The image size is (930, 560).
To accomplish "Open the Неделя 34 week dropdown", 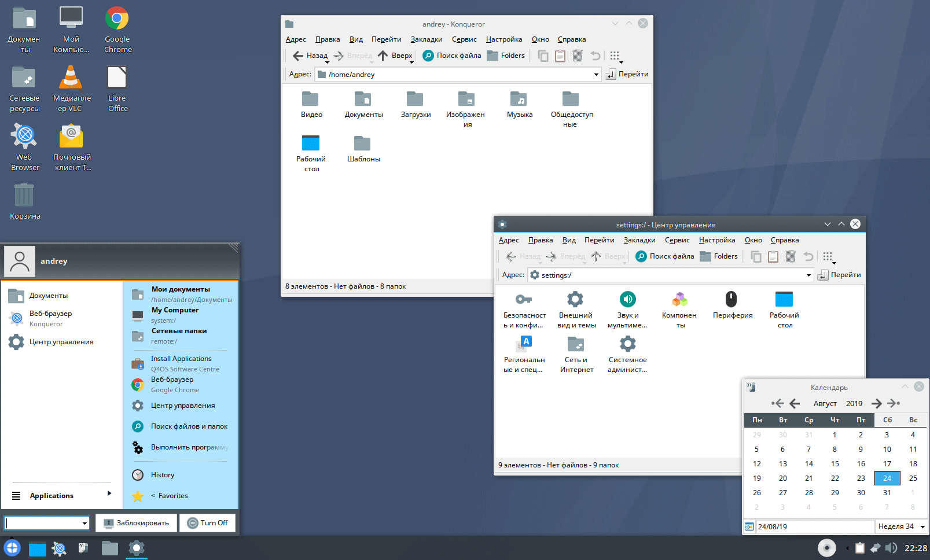I will pyautogui.click(x=922, y=526).
